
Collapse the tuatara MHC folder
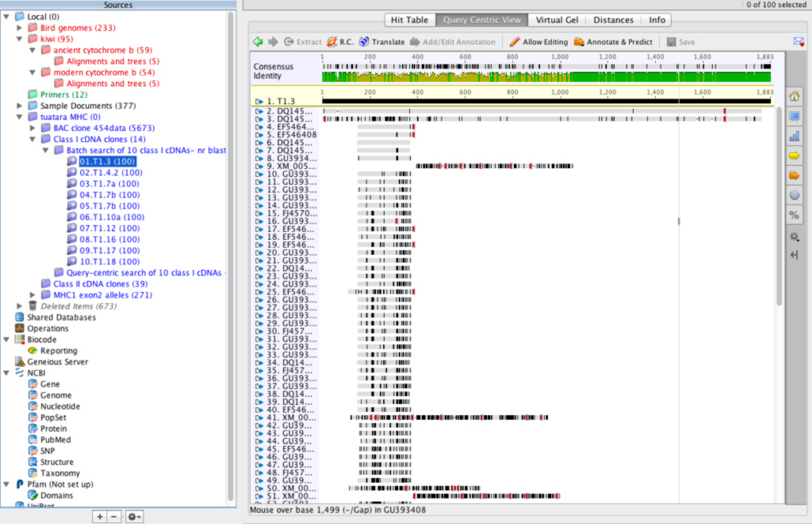[19, 117]
